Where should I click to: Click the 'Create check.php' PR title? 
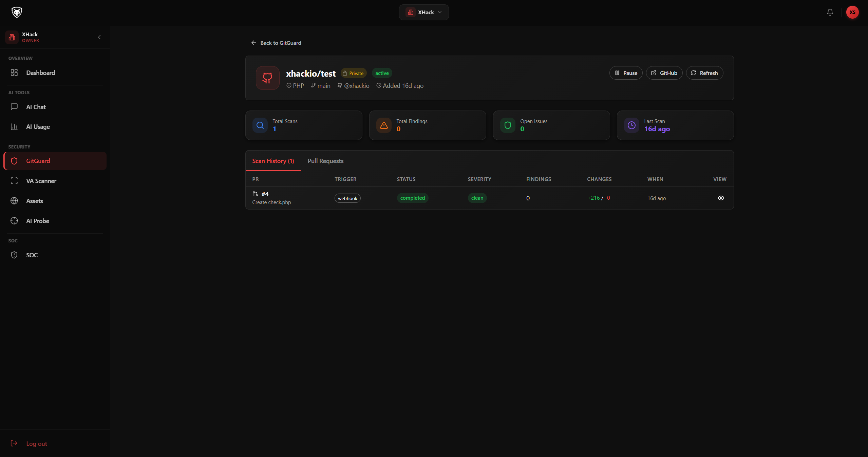click(271, 202)
